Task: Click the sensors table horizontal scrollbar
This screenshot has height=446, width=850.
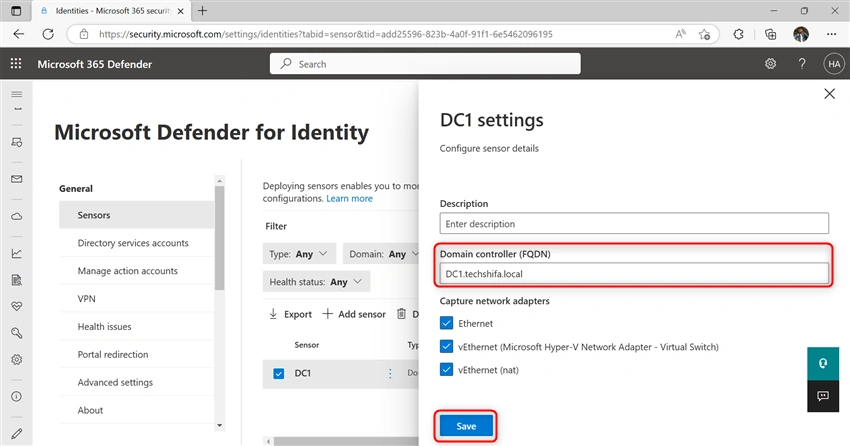Action: pyautogui.click(x=345, y=441)
